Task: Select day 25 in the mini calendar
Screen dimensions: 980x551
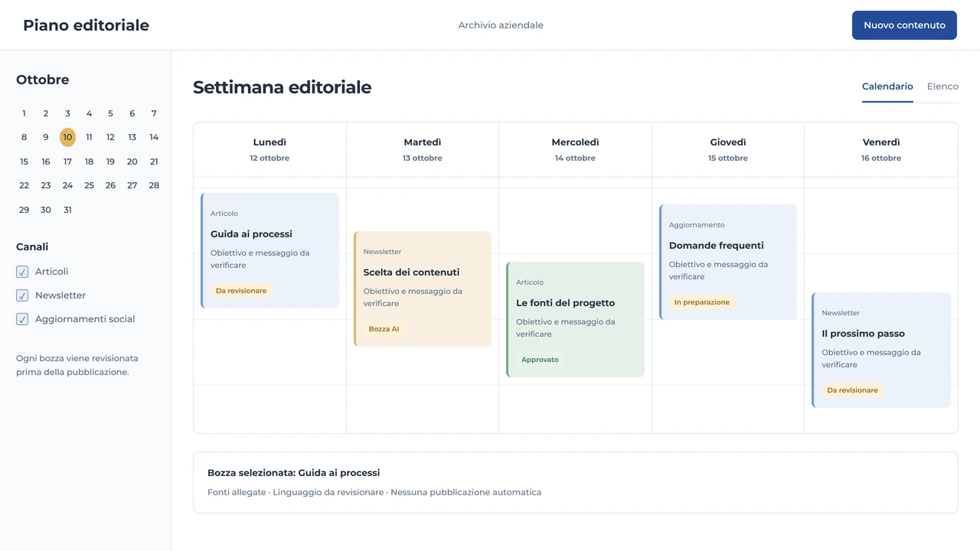Action: click(89, 185)
